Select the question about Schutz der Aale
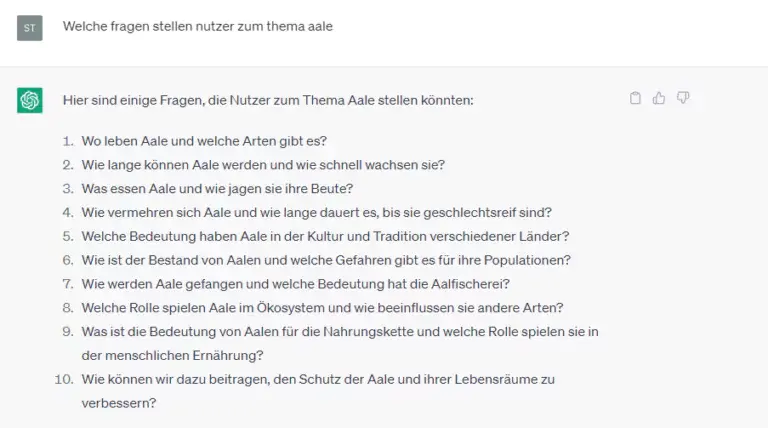This screenshot has width=768, height=428. [x=318, y=379]
